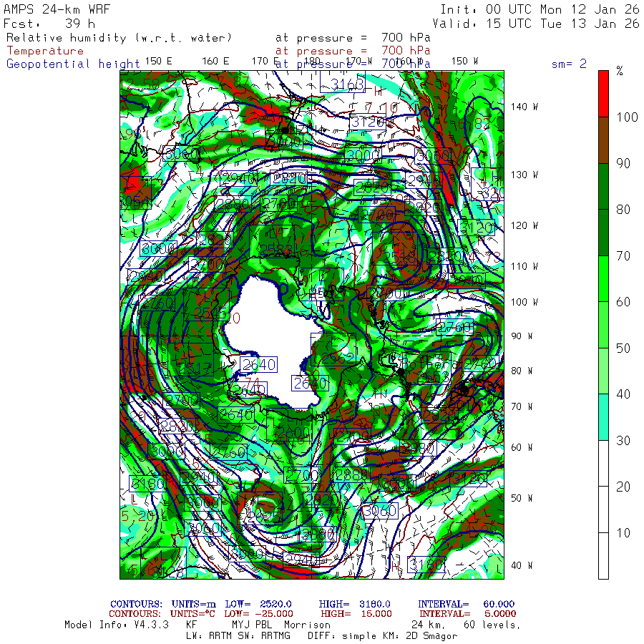Click the 'INTERVAL= 60.000' footer value
The image size is (644, 644).
(x=466, y=604)
